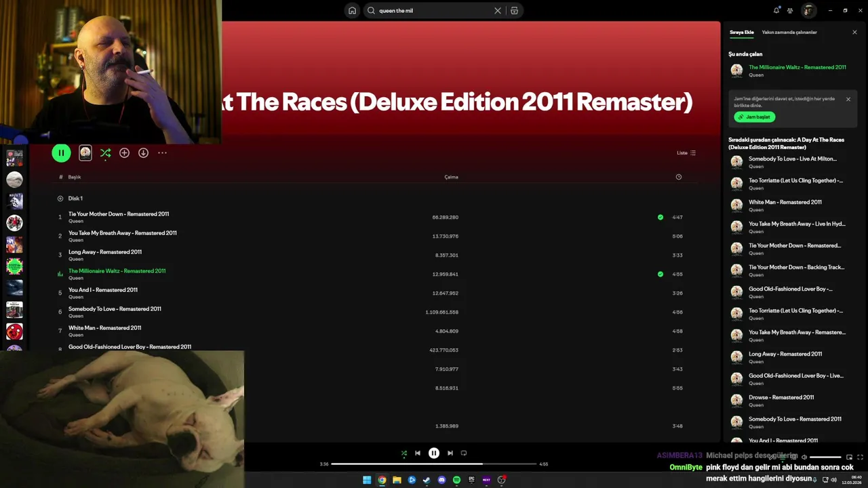
Task: Click 'Jam başlat' button
Action: (x=754, y=117)
